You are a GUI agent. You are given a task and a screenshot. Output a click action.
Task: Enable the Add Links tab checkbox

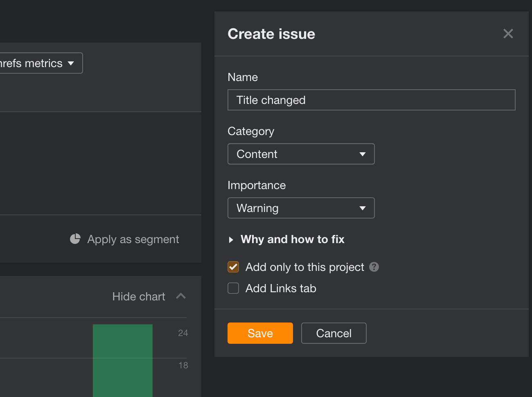pyautogui.click(x=233, y=288)
